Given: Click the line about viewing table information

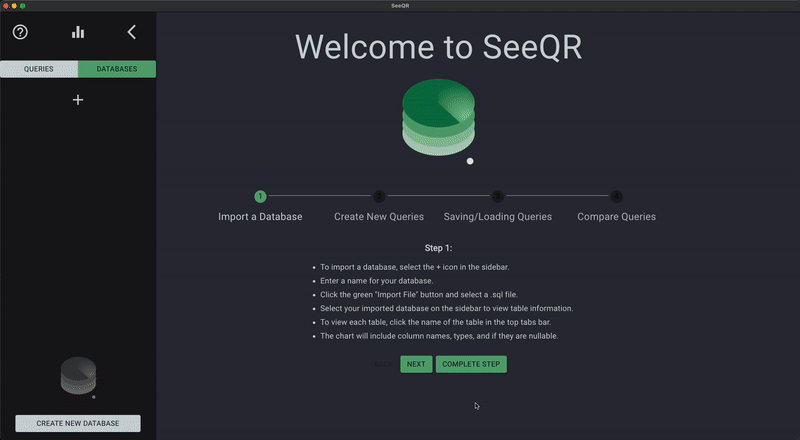Looking at the screenshot, I should [446, 308].
